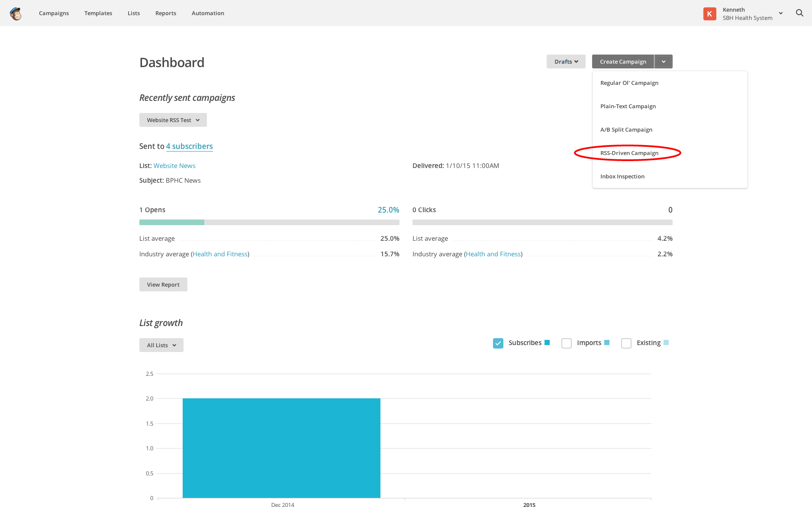Viewport: 812px width, 507px height.
Task: Open the Website RSS Test dropdown
Action: [173, 120]
